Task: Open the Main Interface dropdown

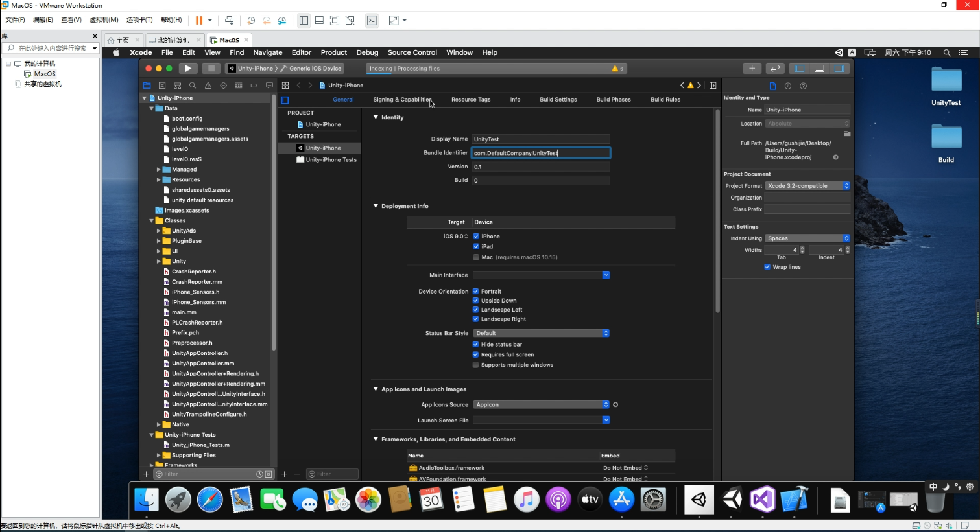Action: pyautogui.click(x=541, y=275)
